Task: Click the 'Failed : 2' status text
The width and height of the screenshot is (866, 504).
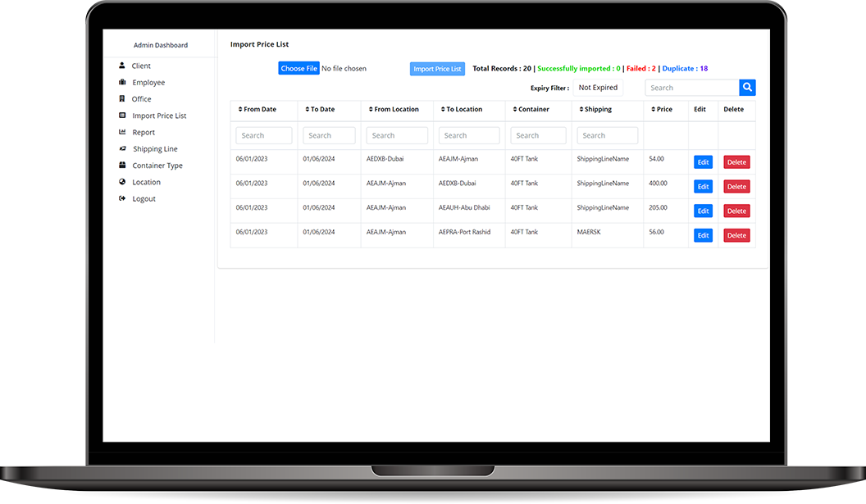Action: point(641,69)
